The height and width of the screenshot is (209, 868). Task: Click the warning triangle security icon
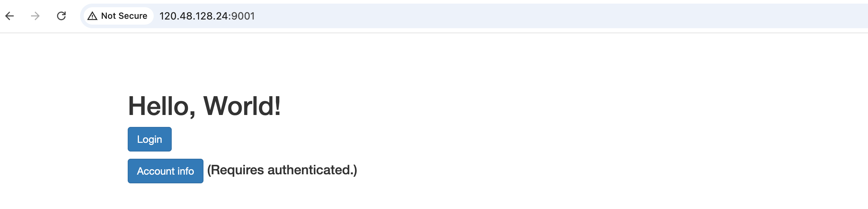click(x=92, y=16)
